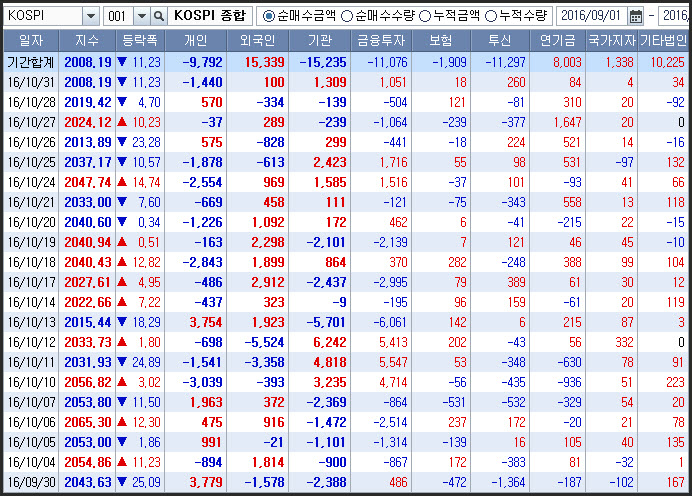Click the 일자 column header
Image resolution: width=692 pixels, height=496 pixels.
(31, 41)
